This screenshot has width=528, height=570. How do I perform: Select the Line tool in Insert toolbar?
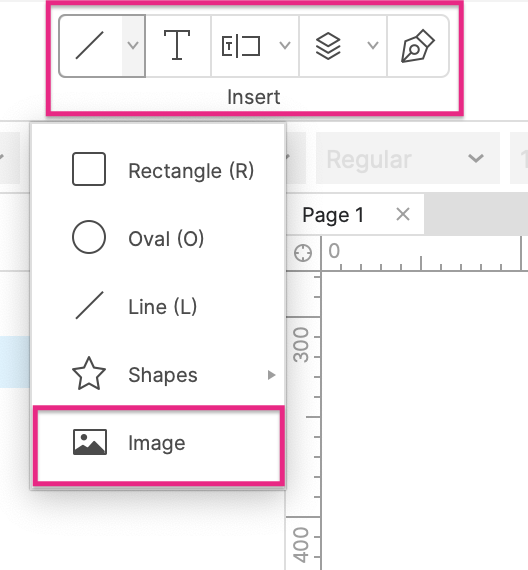click(90, 45)
